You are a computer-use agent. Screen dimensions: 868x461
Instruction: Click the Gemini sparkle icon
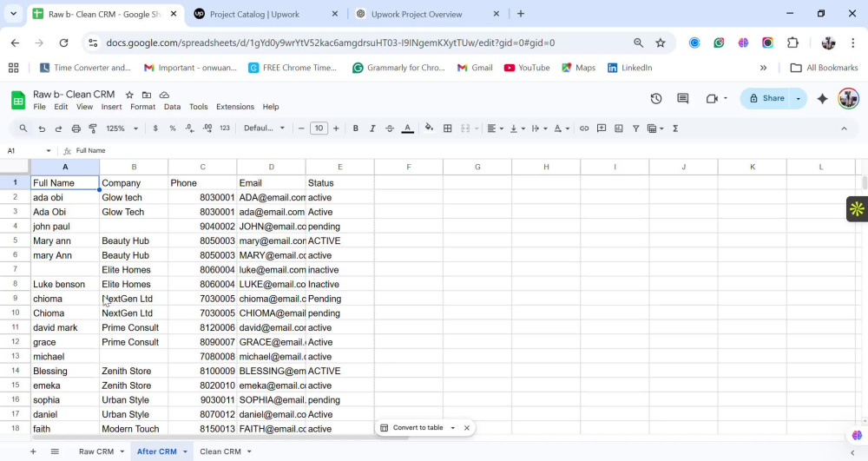coord(823,98)
